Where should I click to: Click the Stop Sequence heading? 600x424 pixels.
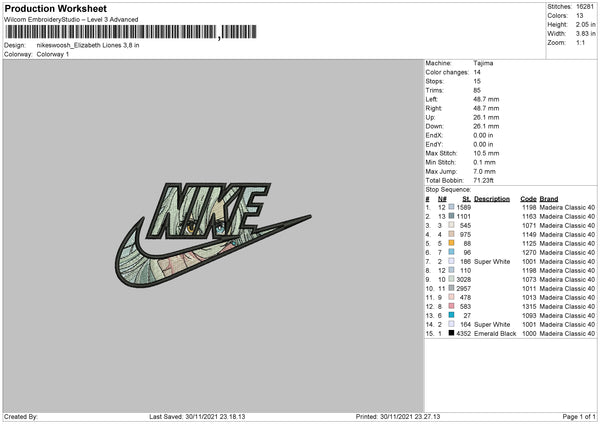(448, 190)
